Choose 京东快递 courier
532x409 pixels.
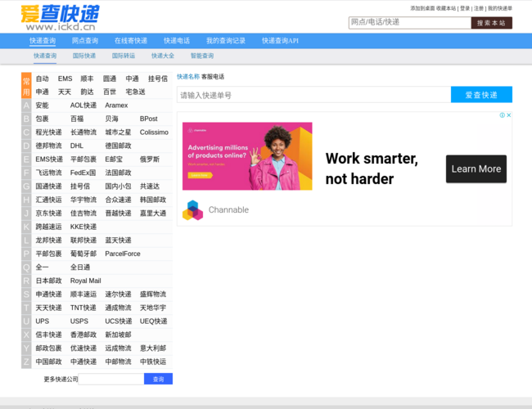49,213
